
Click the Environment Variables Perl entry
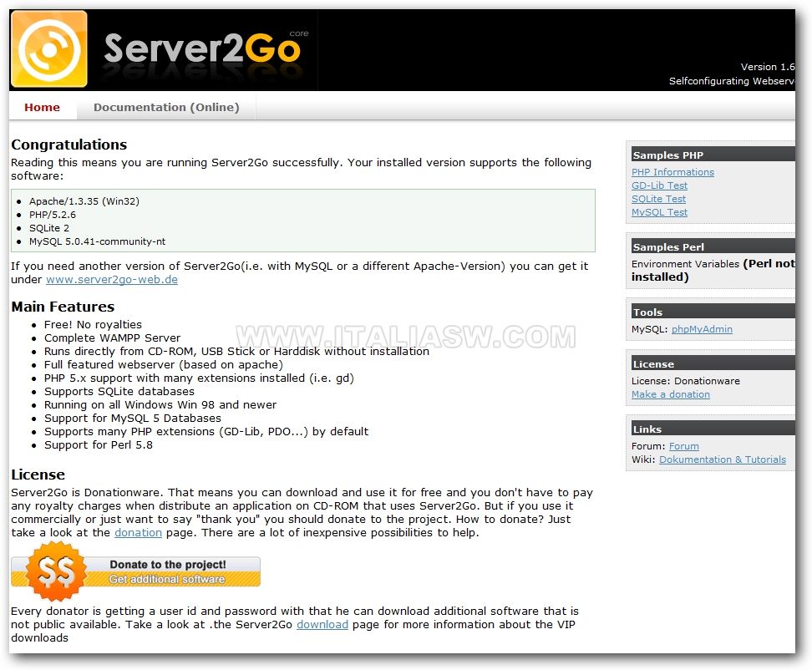click(713, 271)
